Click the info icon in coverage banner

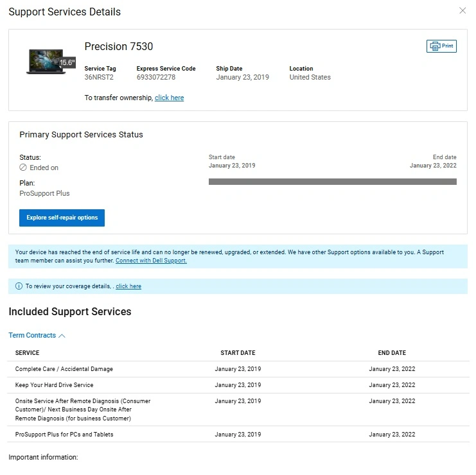coord(19,286)
